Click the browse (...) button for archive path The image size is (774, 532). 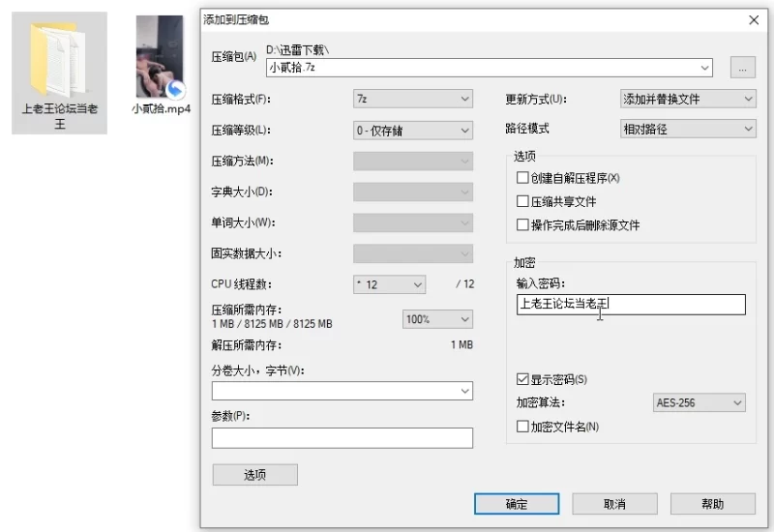(742, 68)
